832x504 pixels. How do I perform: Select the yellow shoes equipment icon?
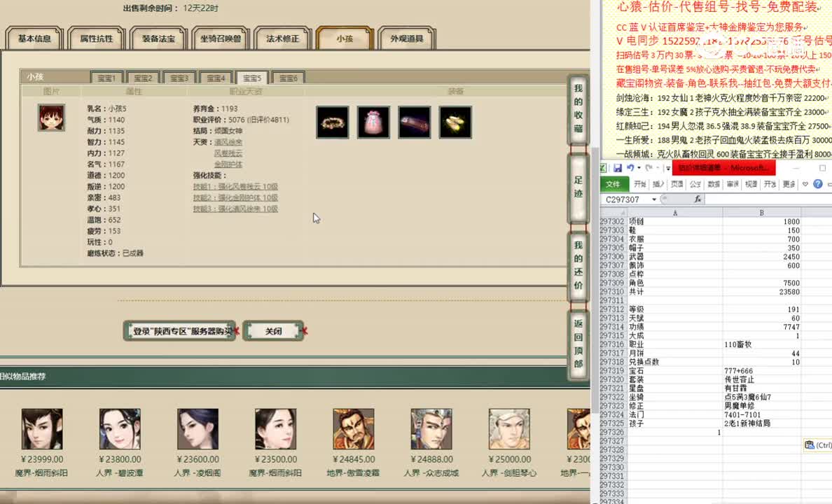455,122
